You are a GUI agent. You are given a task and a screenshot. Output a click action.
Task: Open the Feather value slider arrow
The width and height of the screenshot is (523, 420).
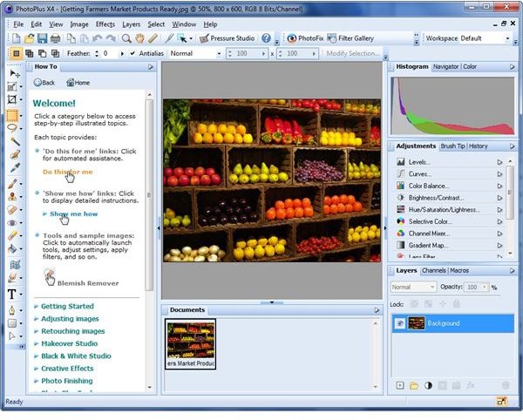[x=122, y=53]
